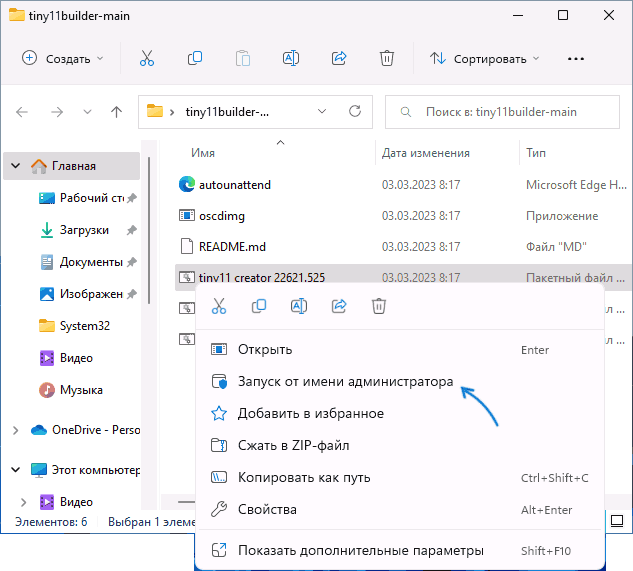Choose Запуск от имени администратора
This screenshot has width=633, height=571.
tap(400, 381)
